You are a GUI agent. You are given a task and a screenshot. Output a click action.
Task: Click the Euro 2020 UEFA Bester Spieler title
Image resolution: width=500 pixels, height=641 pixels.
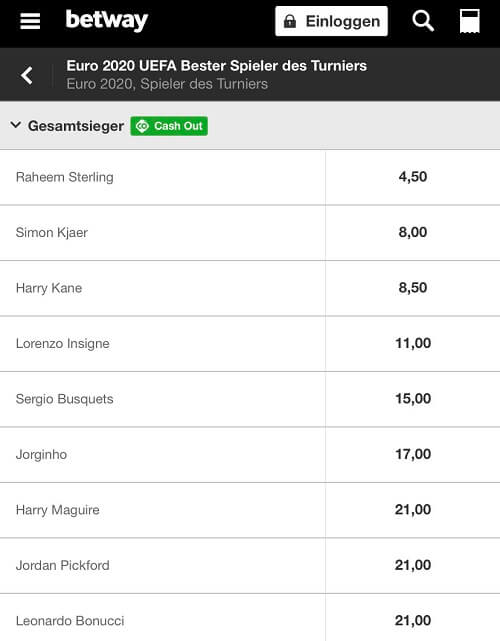tap(217, 66)
